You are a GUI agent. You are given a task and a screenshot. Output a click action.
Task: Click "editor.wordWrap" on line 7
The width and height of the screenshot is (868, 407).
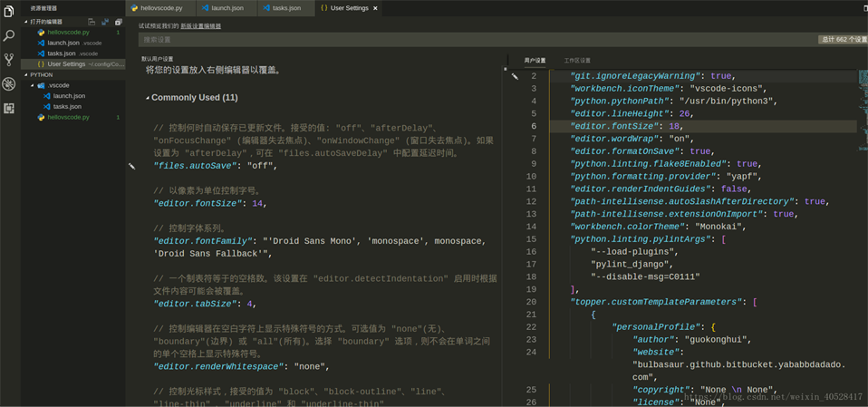(x=613, y=139)
